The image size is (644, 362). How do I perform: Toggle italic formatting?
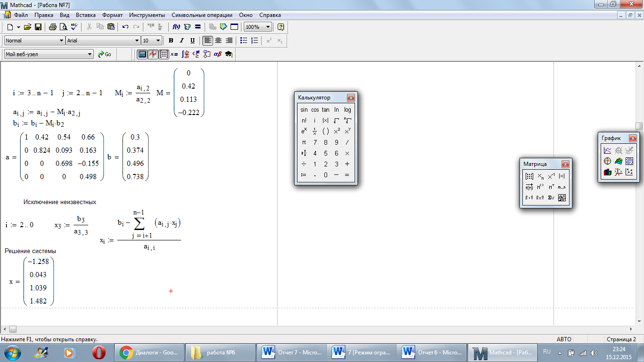[182, 41]
